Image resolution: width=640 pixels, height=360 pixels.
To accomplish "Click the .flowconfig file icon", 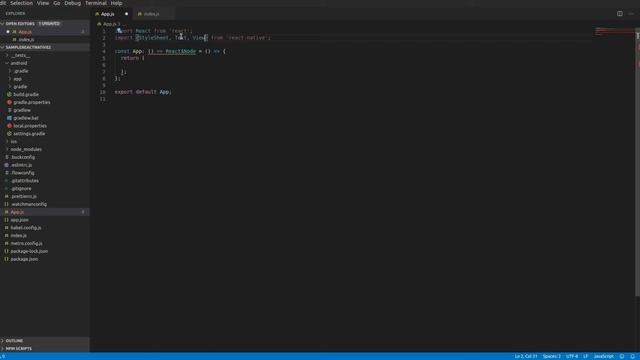I will [7, 173].
